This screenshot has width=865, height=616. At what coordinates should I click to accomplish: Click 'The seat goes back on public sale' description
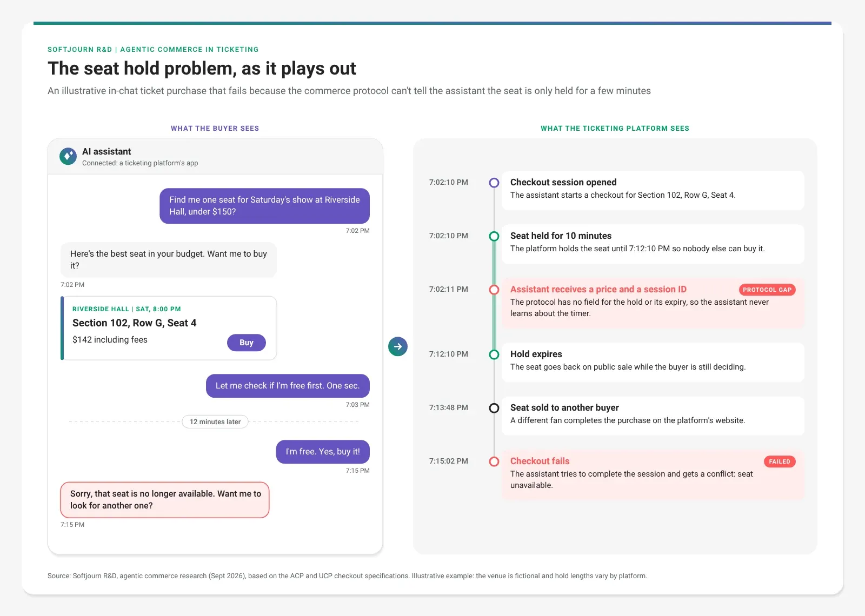click(628, 367)
